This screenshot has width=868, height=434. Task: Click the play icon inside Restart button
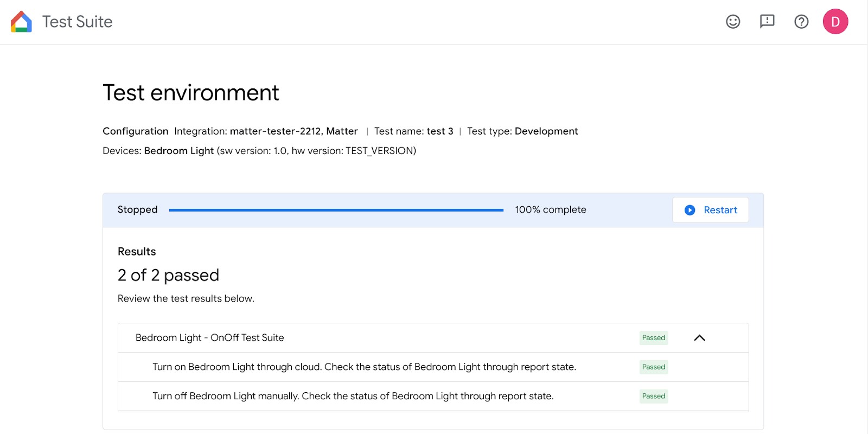(690, 210)
